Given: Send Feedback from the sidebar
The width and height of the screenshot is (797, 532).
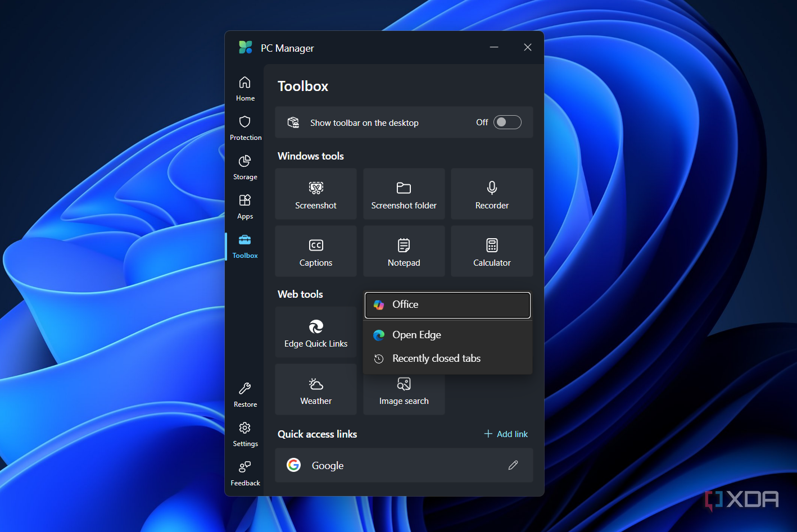Looking at the screenshot, I should (245, 474).
